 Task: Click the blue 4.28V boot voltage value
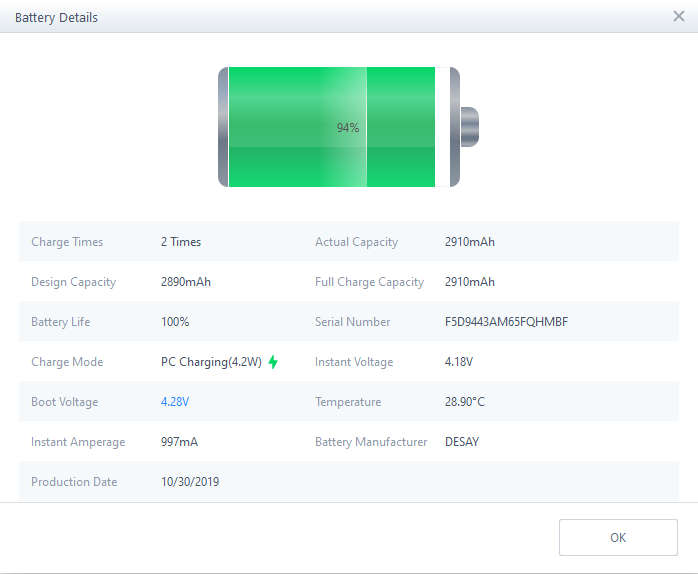pos(175,402)
